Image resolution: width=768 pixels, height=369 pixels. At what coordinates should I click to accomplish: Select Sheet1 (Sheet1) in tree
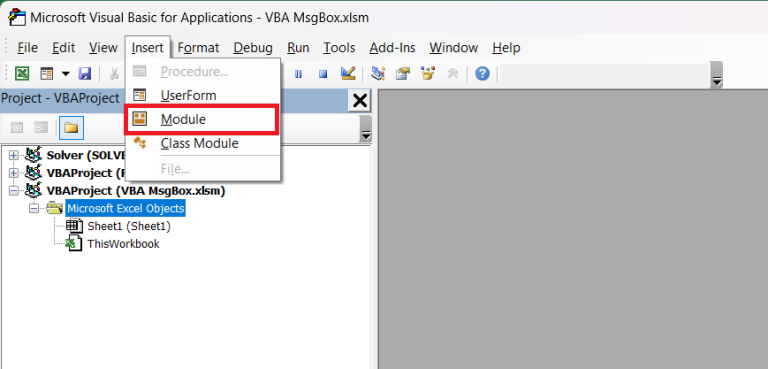[x=129, y=226]
